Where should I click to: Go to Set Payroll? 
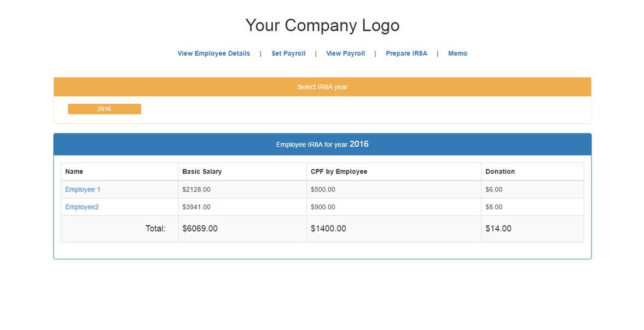click(x=288, y=54)
